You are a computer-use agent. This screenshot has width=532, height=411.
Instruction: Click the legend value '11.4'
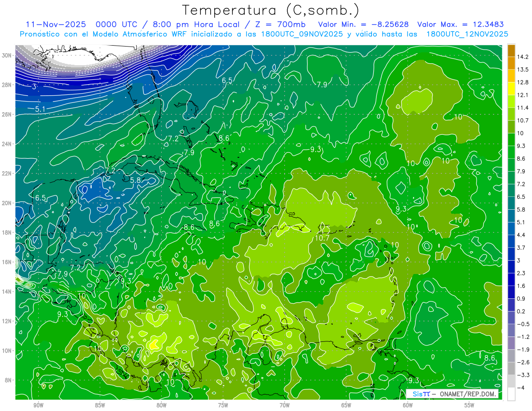pos(523,108)
